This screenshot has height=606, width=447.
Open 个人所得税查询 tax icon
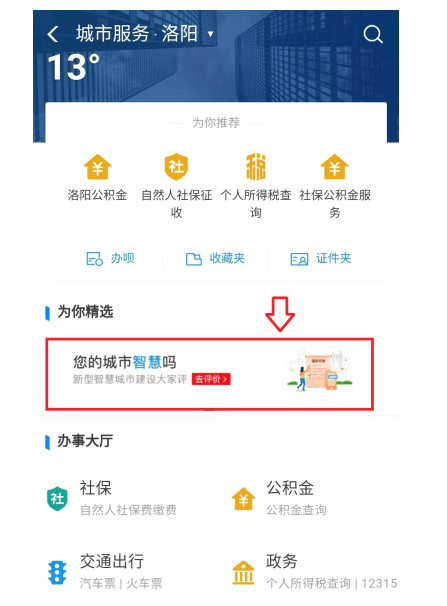256,167
